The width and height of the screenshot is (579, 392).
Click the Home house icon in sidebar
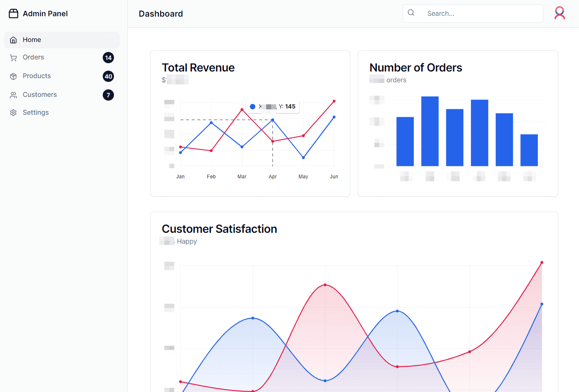click(13, 40)
